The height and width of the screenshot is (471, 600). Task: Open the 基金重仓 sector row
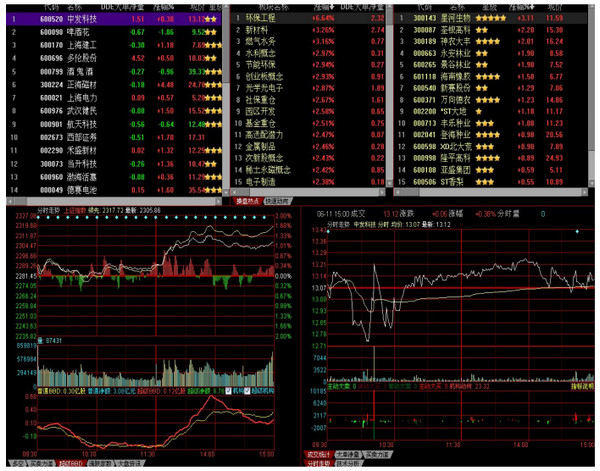click(309, 123)
